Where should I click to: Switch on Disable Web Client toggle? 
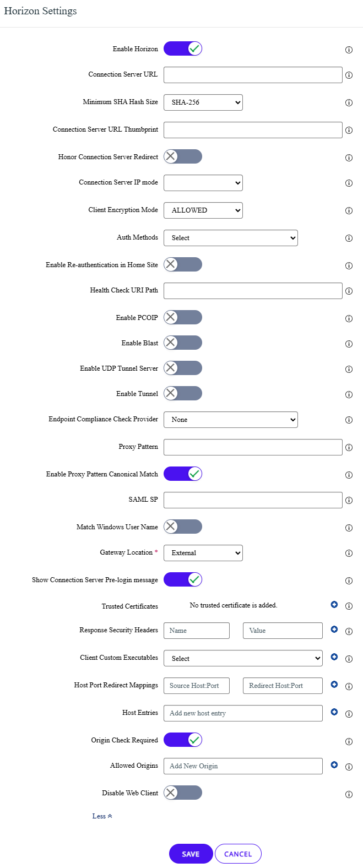click(183, 793)
